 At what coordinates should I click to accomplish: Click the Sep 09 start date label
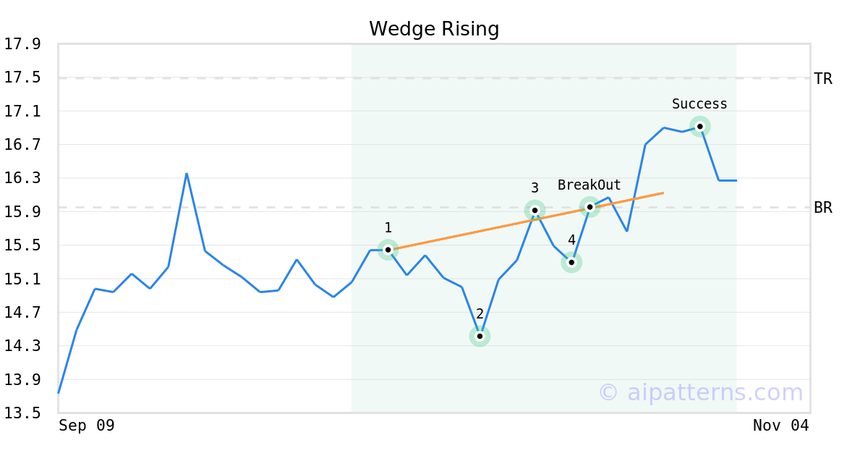pos(87,426)
